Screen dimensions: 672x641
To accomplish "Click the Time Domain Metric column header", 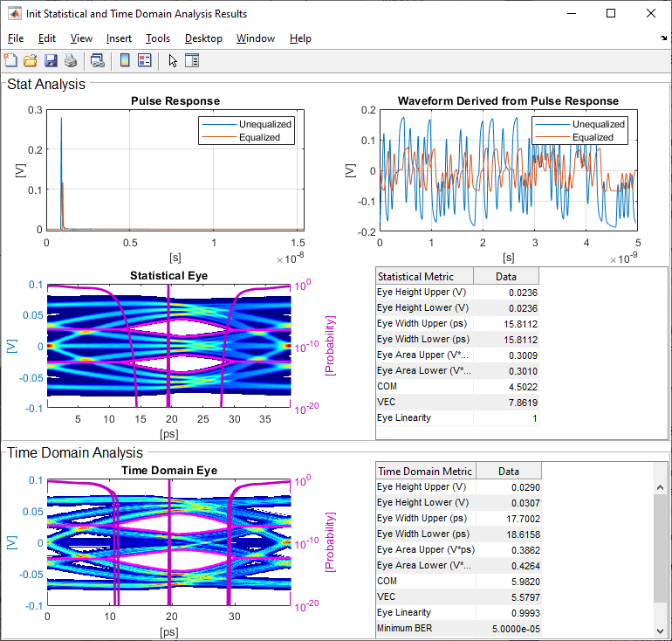I will [426, 471].
